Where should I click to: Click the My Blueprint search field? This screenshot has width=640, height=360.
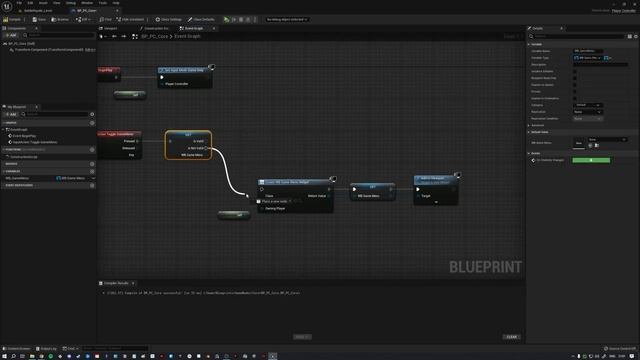[x=55, y=114]
